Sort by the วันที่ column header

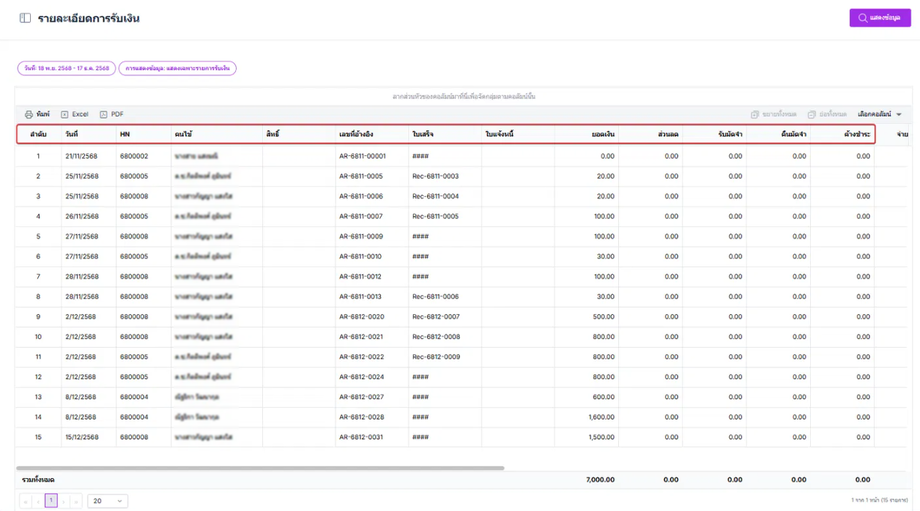coord(72,134)
